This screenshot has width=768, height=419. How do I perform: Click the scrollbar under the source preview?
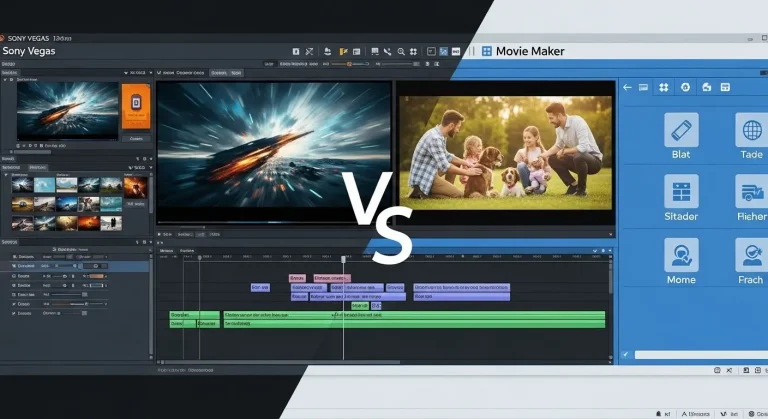32,152
